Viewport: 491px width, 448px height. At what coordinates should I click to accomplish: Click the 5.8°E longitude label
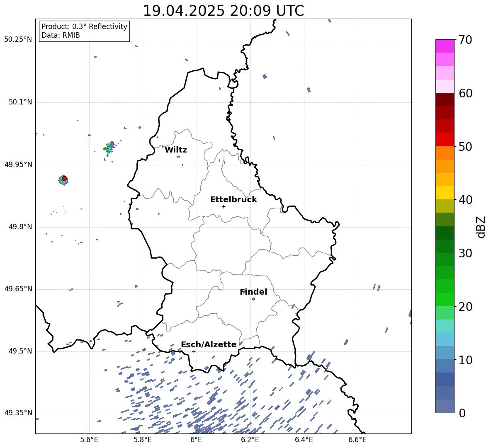[x=143, y=440]
